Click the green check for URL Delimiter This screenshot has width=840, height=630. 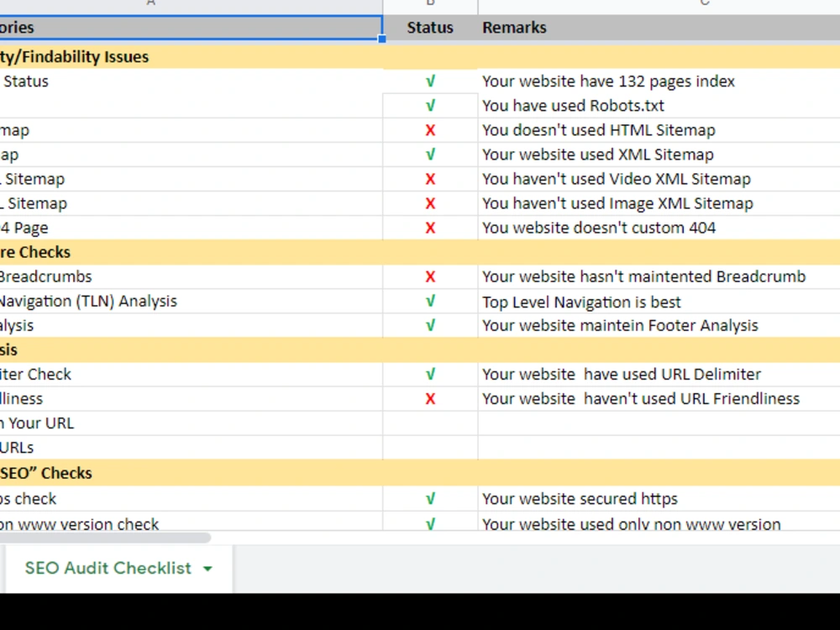[x=430, y=375]
